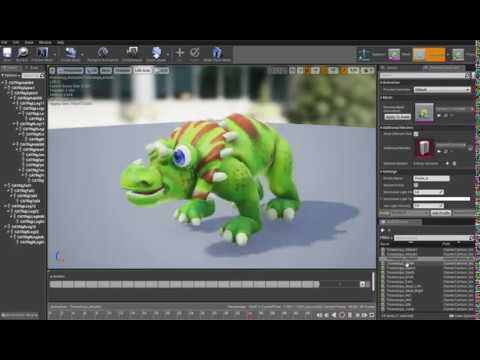Open the Create Asset dropdown arrow

pos(82,53)
